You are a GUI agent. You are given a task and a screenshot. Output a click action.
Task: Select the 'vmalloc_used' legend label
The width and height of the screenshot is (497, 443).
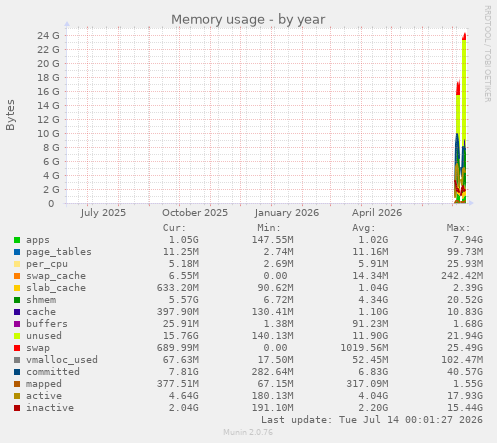pos(62,360)
